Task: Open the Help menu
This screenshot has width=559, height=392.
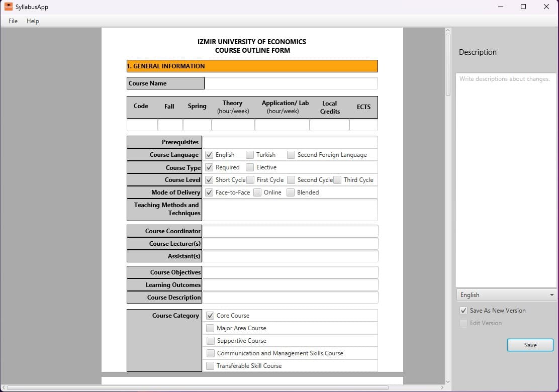Action: point(33,21)
